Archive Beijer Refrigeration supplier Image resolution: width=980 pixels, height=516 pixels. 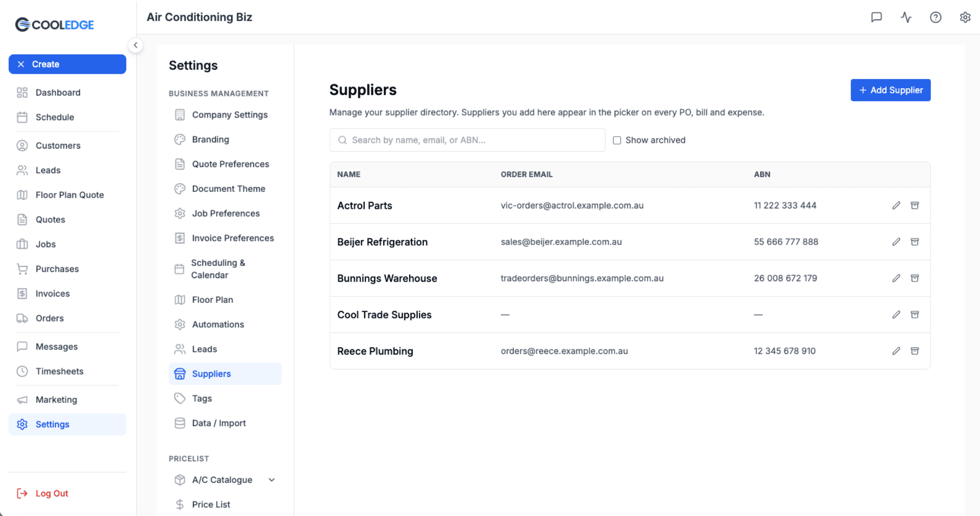(914, 241)
